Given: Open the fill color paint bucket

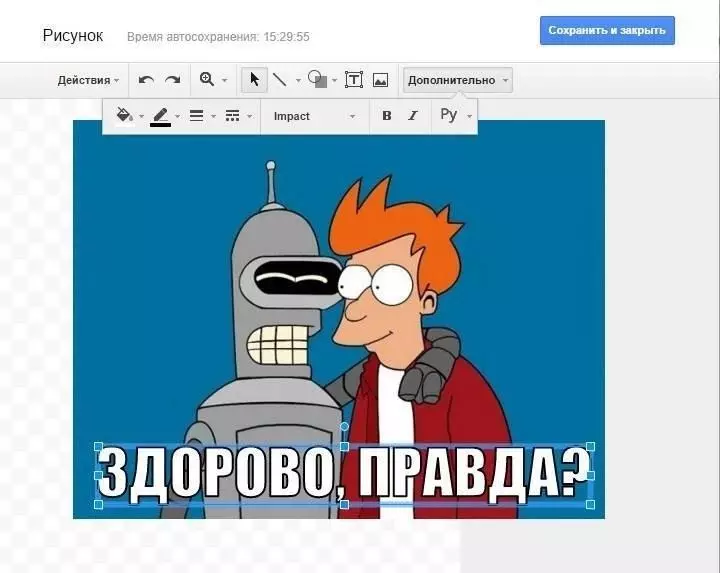Looking at the screenshot, I should click(x=125, y=116).
